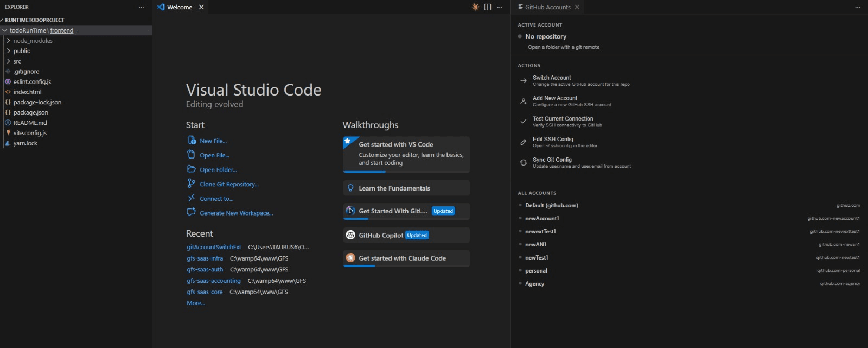Screen dimensions: 868x348
Task: Click the Claude icon in editor toolbar
Action: tap(475, 7)
